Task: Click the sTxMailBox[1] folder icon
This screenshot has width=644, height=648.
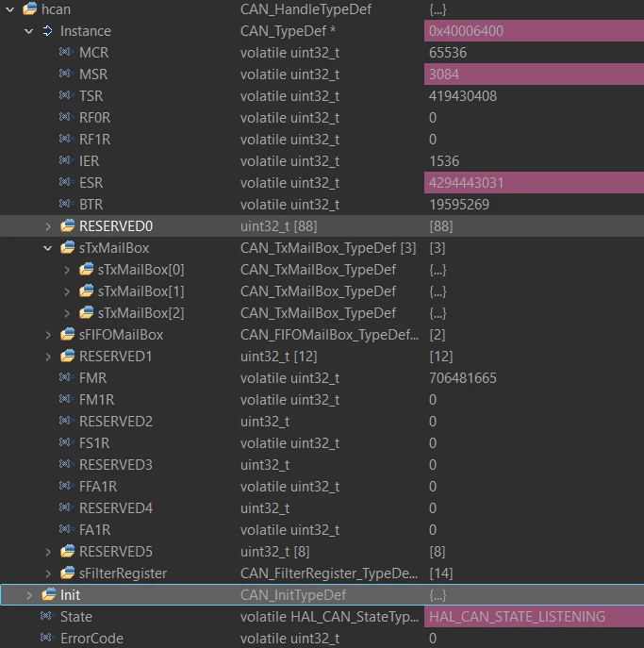Action: [x=87, y=291]
